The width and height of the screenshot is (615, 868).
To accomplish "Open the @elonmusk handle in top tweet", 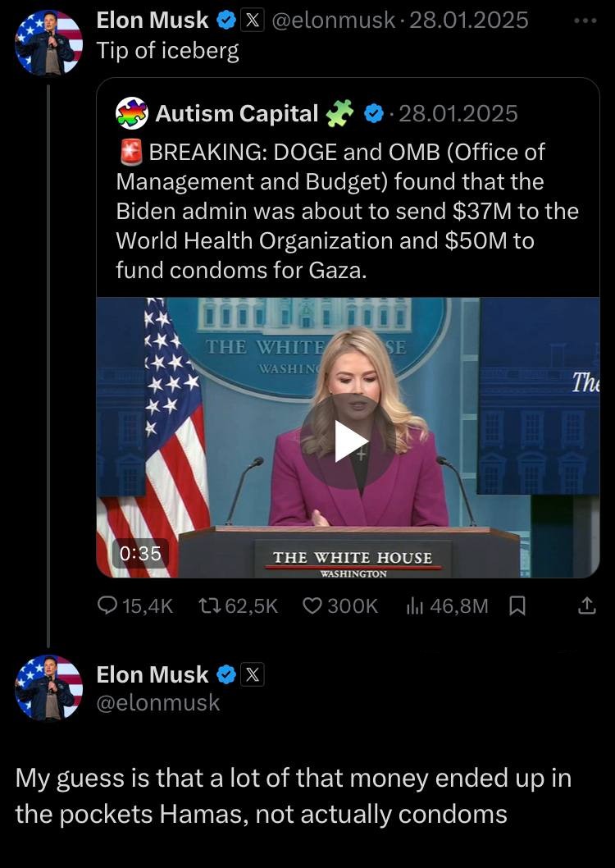I will (x=333, y=20).
